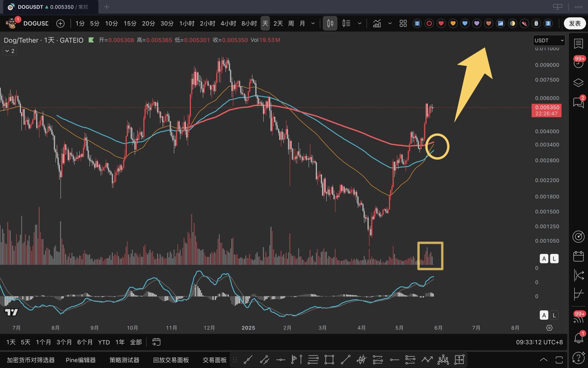Open the chats icon with badge 2
Screen dimensions: 588x368
pyautogui.click(x=578, y=102)
